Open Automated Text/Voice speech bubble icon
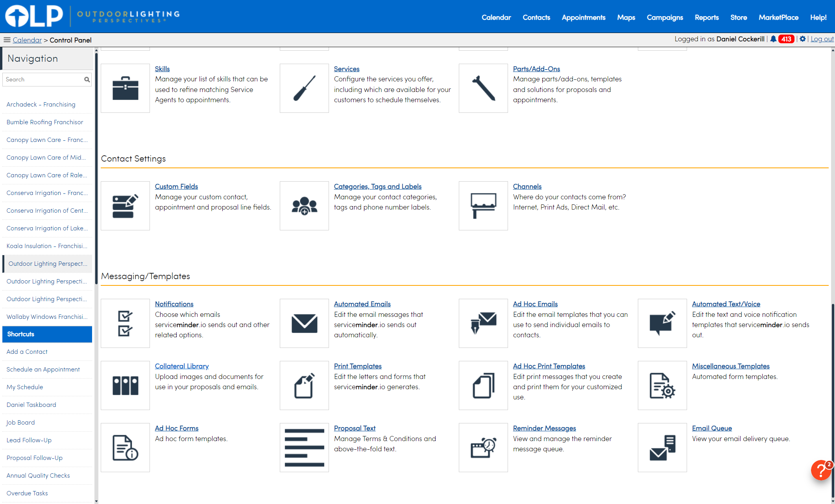 [662, 323]
